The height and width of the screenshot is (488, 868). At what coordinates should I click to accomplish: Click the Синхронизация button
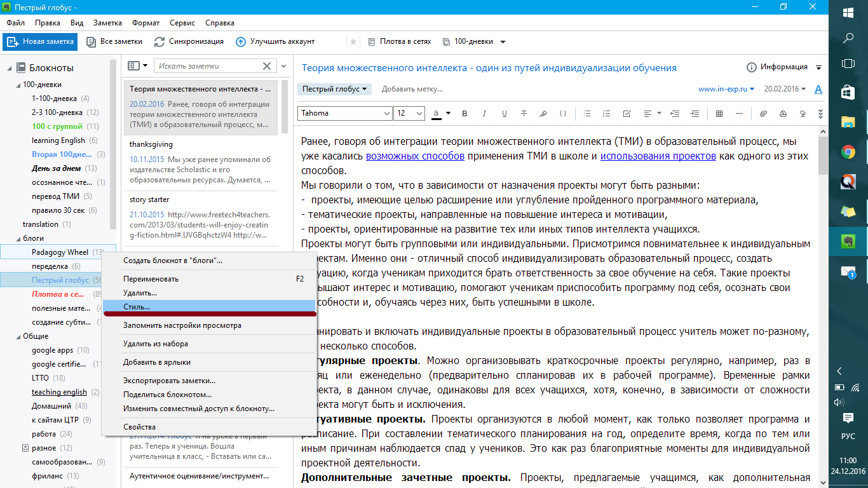point(189,42)
